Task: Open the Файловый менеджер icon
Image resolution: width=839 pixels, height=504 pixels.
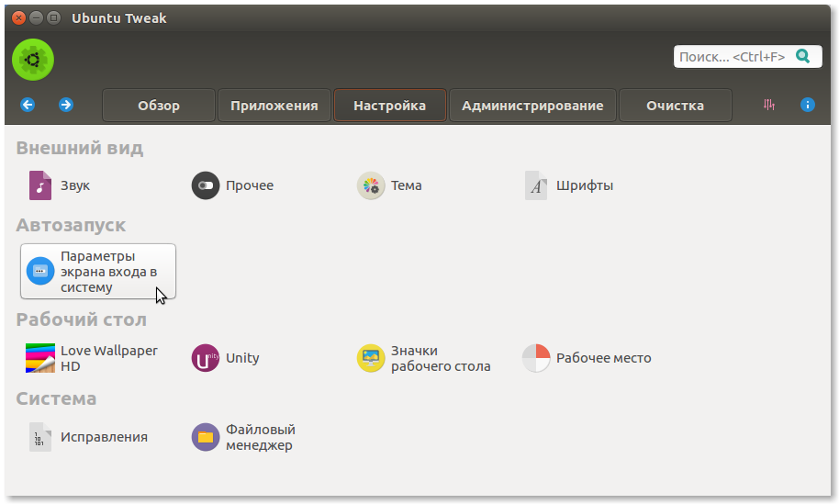Action: [x=206, y=437]
